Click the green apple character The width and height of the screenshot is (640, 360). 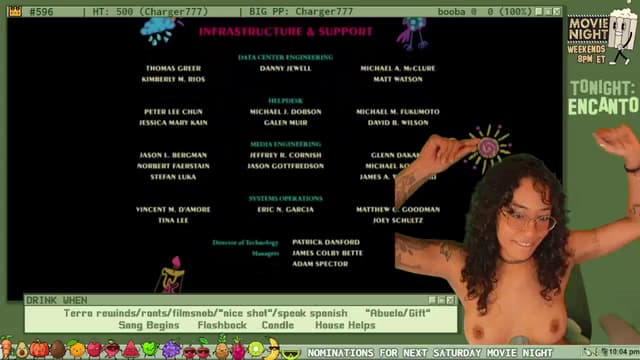coord(150,349)
